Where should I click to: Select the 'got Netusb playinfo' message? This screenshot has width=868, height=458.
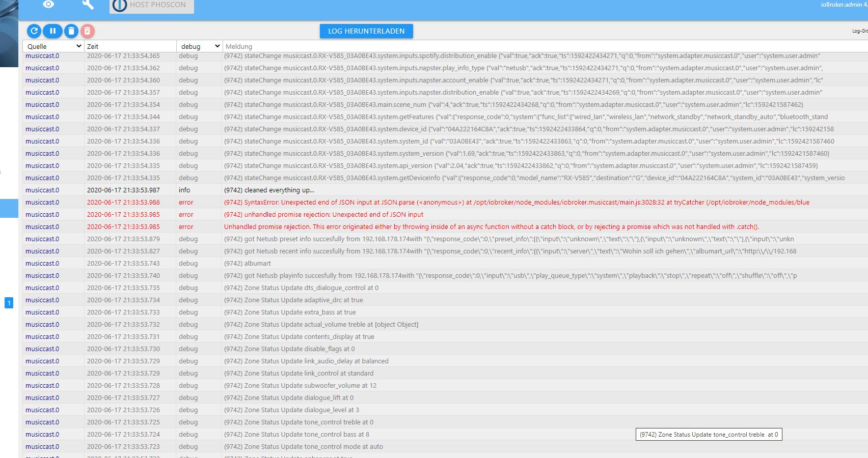[x=510, y=276]
